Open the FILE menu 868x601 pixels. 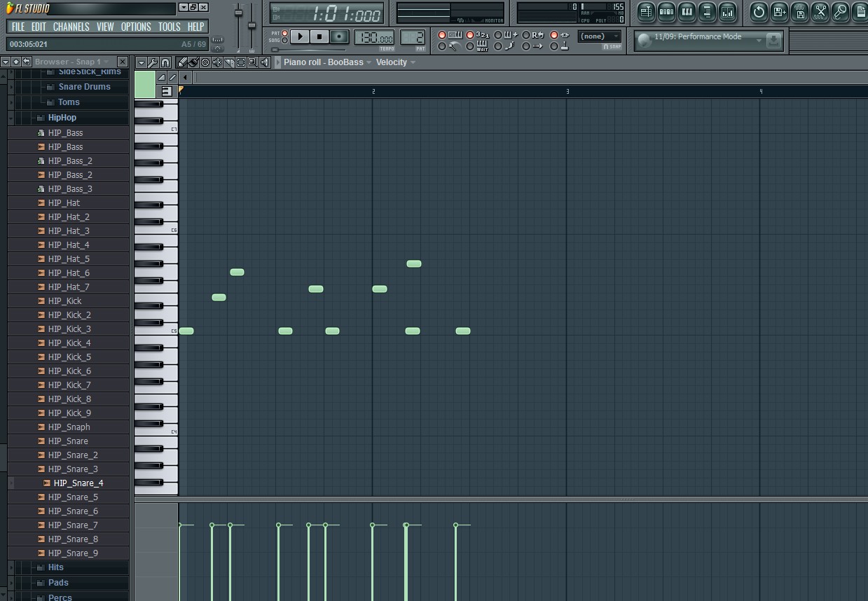click(x=18, y=27)
